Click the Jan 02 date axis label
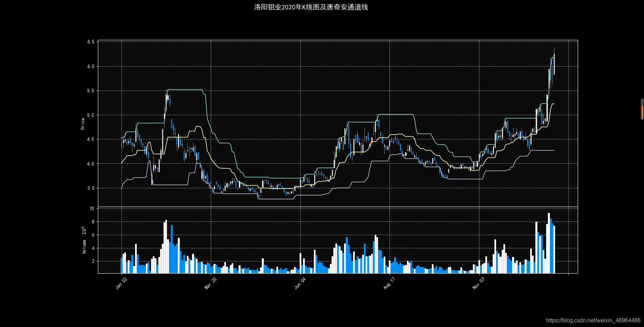This screenshot has height=327, width=644. pyautogui.click(x=122, y=283)
